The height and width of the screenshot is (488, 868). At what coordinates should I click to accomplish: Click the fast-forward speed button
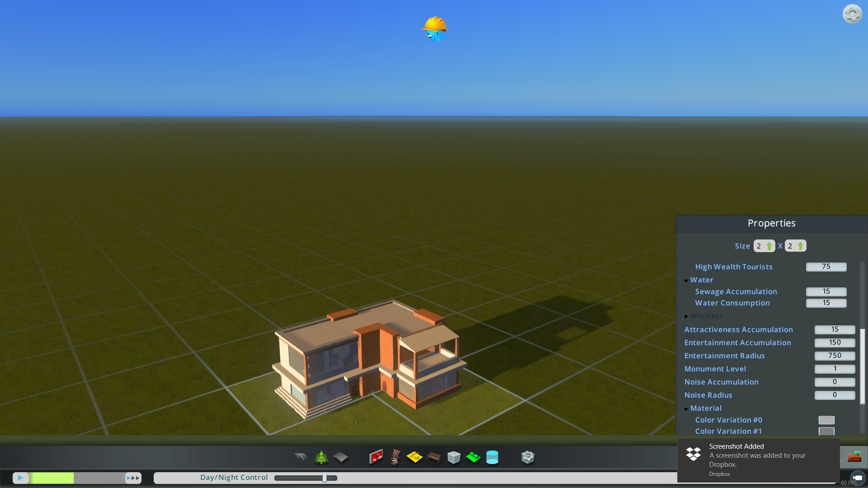[x=133, y=478]
